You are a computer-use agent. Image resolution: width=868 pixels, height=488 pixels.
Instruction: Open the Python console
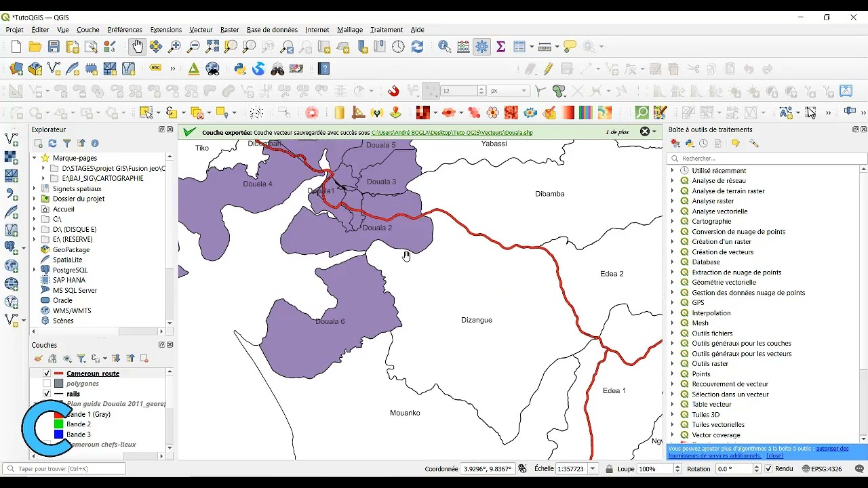[239, 68]
